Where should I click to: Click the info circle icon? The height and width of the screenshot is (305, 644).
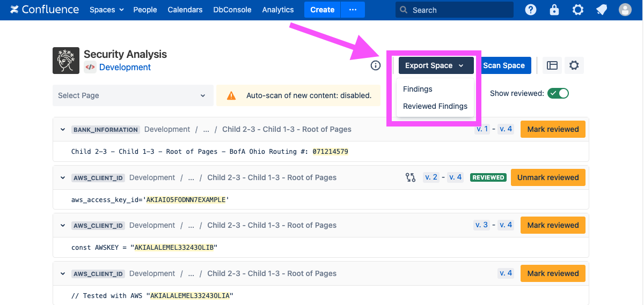coord(376,65)
